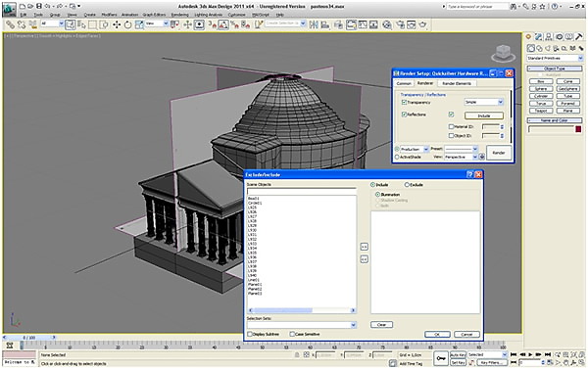Select the Lights category icon
The image size is (588, 369).
(x=548, y=48)
